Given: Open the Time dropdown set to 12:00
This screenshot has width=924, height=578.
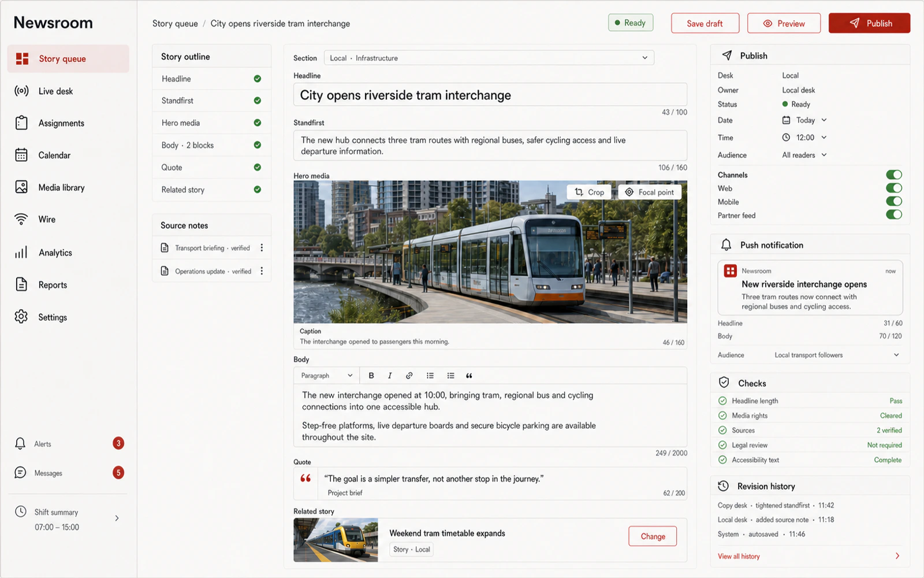Looking at the screenshot, I should point(804,138).
